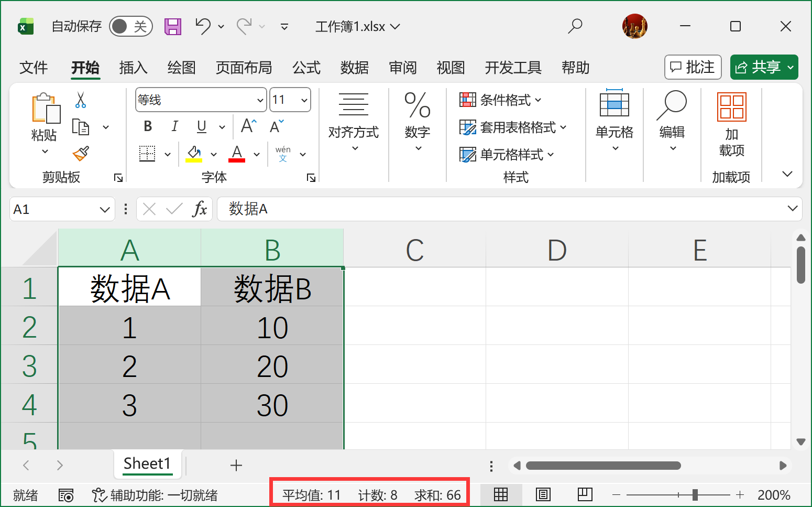The width and height of the screenshot is (812, 507).
Task: Select the Format Painter brush
Action: tap(81, 154)
